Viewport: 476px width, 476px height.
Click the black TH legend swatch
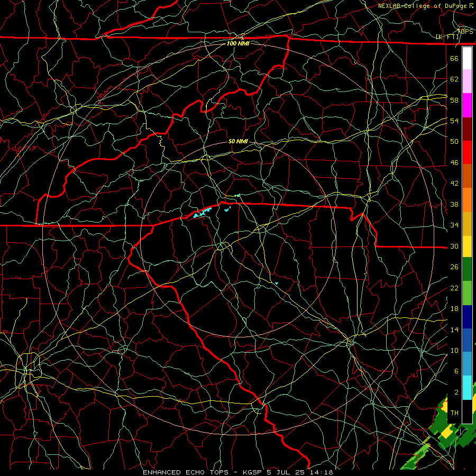[x=467, y=411]
